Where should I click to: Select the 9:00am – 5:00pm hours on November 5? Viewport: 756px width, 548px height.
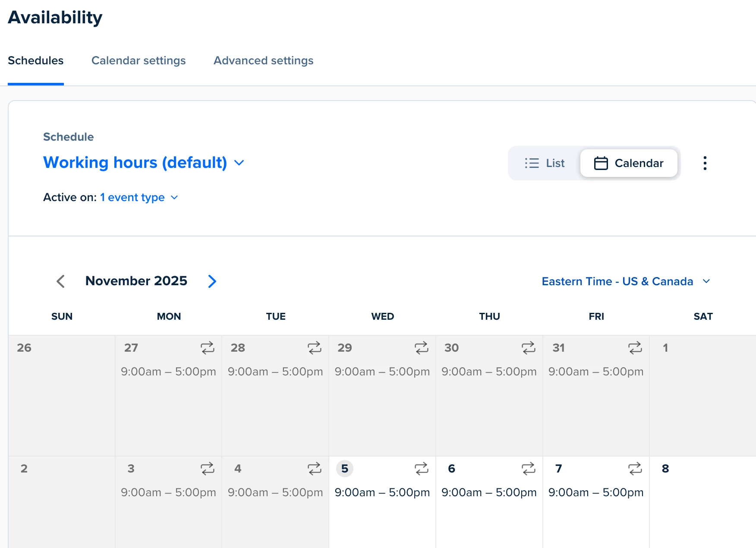pos(382,492)
